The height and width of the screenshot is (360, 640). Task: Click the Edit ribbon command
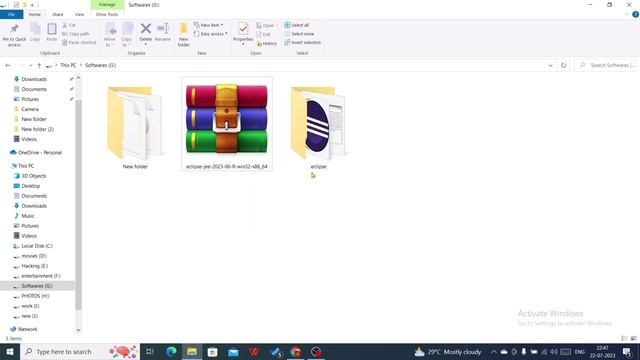coord(264,34)
